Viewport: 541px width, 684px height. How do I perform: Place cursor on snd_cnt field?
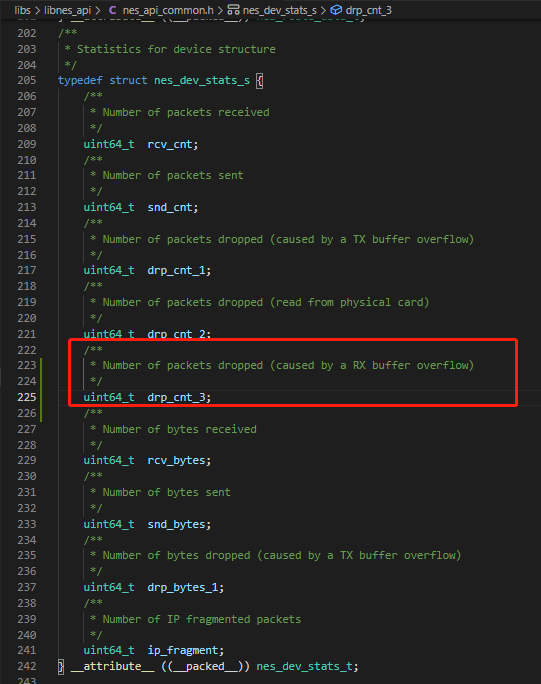pos(170,207)
